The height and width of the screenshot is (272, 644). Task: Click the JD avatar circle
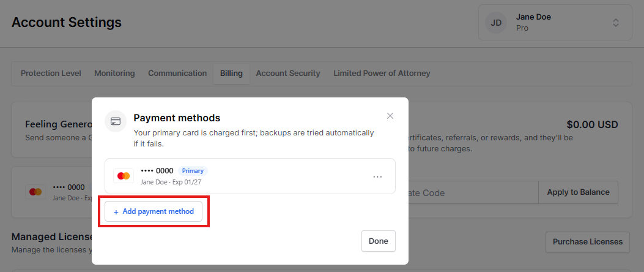coord(496,23)
